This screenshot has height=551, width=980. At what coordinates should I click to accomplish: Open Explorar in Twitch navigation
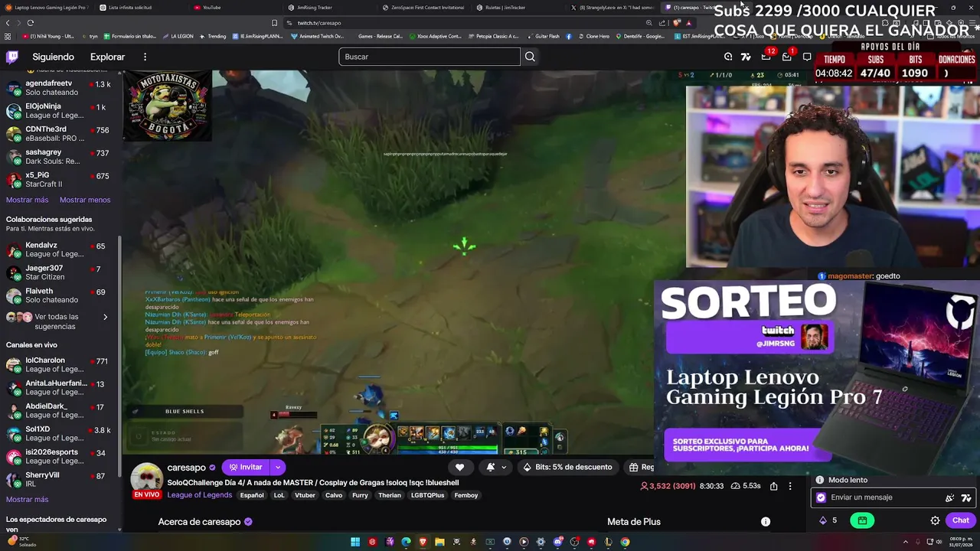point(107,57)
